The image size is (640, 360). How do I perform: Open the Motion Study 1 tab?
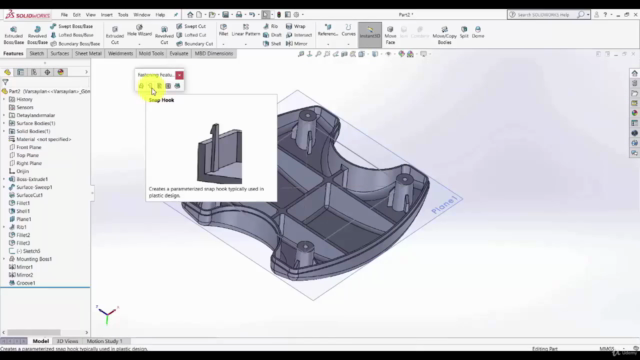click(104, 341)
